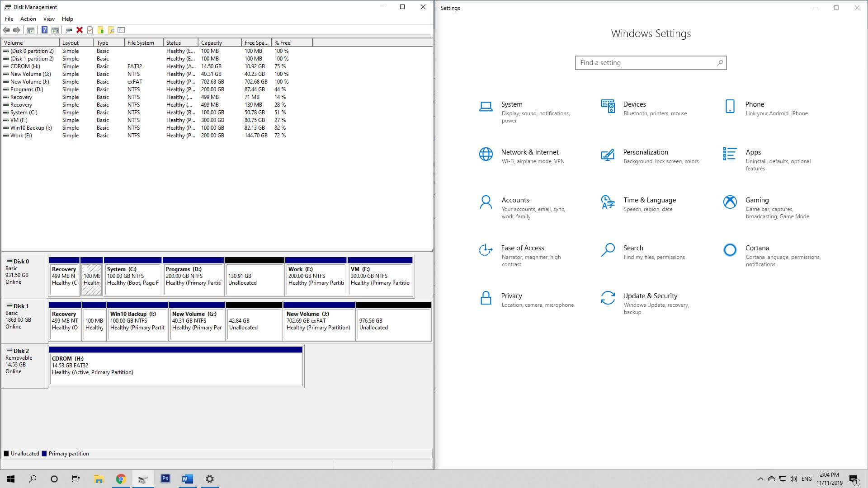Launch Google Chrome from taskbar
Viewport: 868px width, 488px height.
[121, 479]
